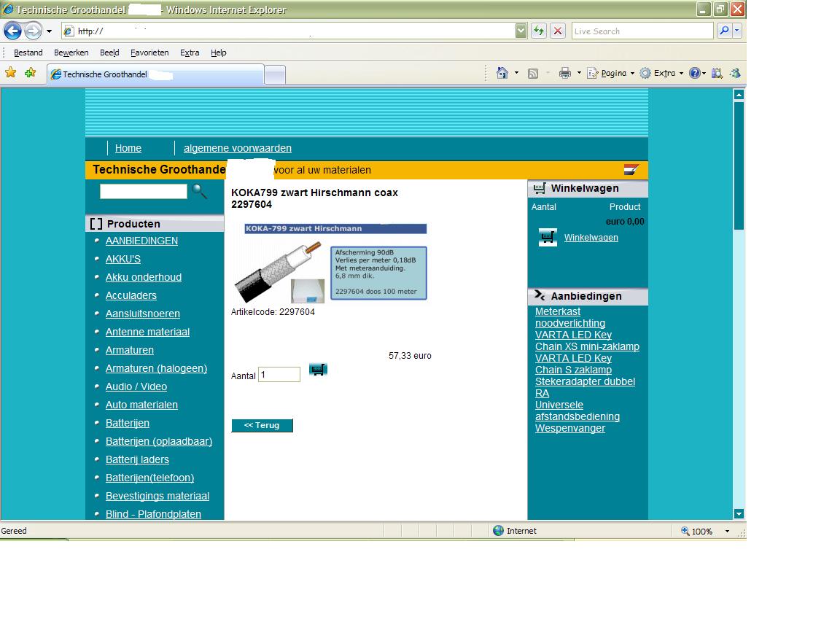Add product to cart via cart icon
840x630 pixels.
(x=318, y=369)
